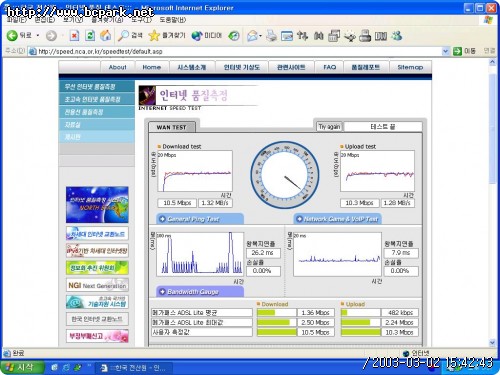The width and height of the screenshot is (500, 375).
Task: Open the 정보화 추진 위원회 banner
Action: coord(97,268)
